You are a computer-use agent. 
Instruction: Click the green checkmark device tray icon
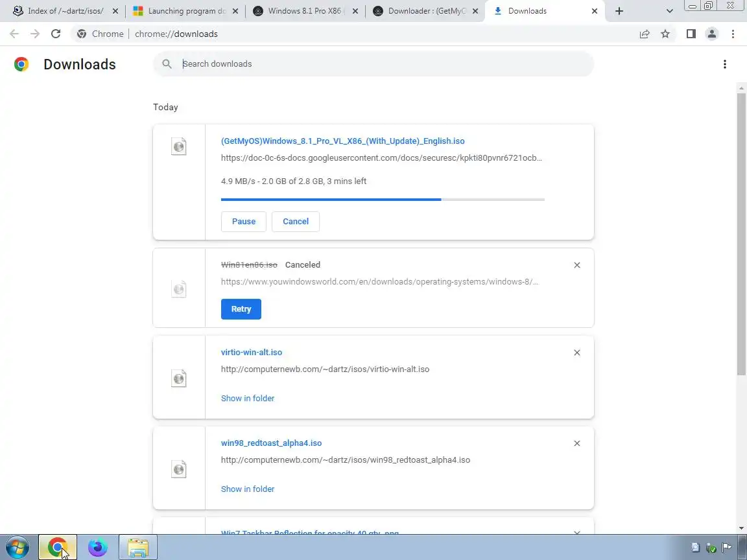pos(711,548)
